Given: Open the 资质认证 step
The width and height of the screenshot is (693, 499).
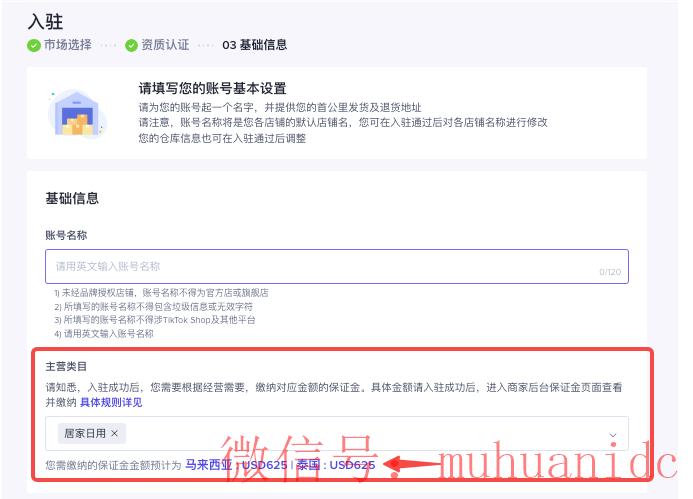Looking at the screenshot, I should tap(165, 45).
